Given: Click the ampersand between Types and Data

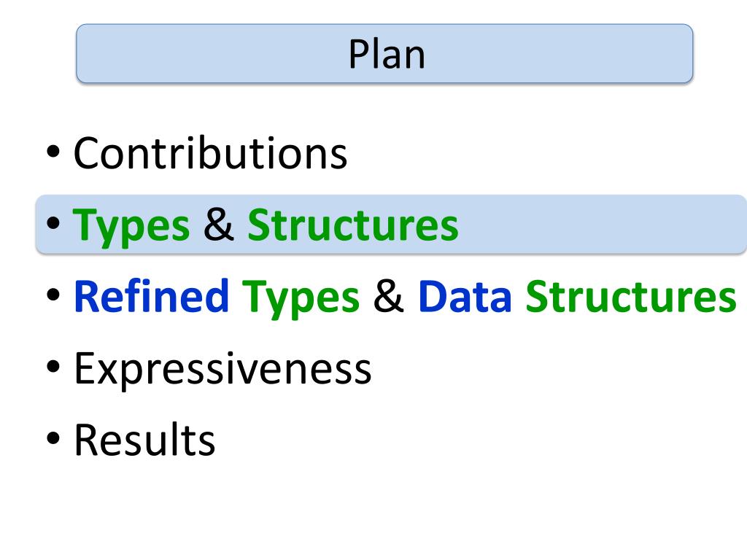Looking at the screenshot, I should click(389, 296).
